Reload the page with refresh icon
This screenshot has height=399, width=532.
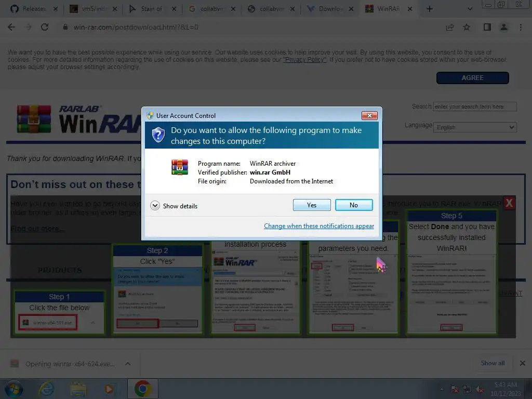45,27
